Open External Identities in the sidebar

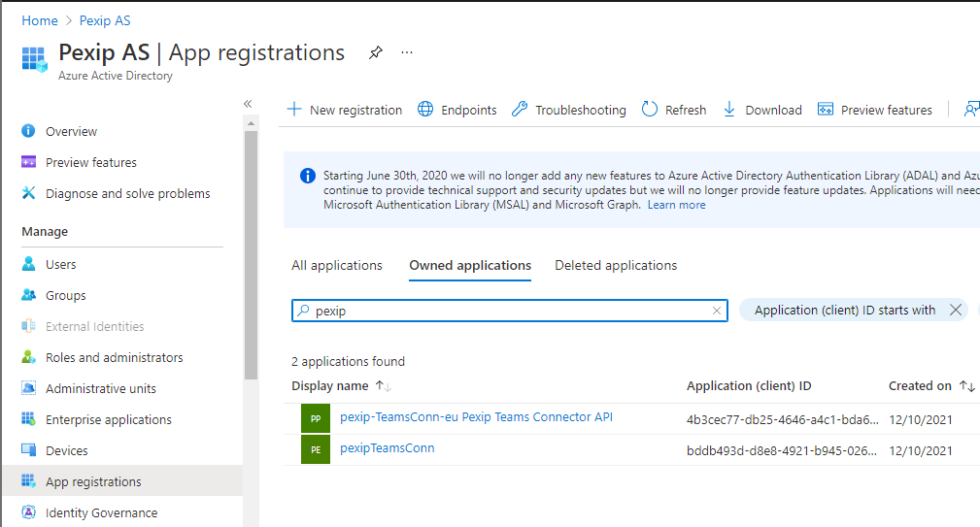click(95, 326)
